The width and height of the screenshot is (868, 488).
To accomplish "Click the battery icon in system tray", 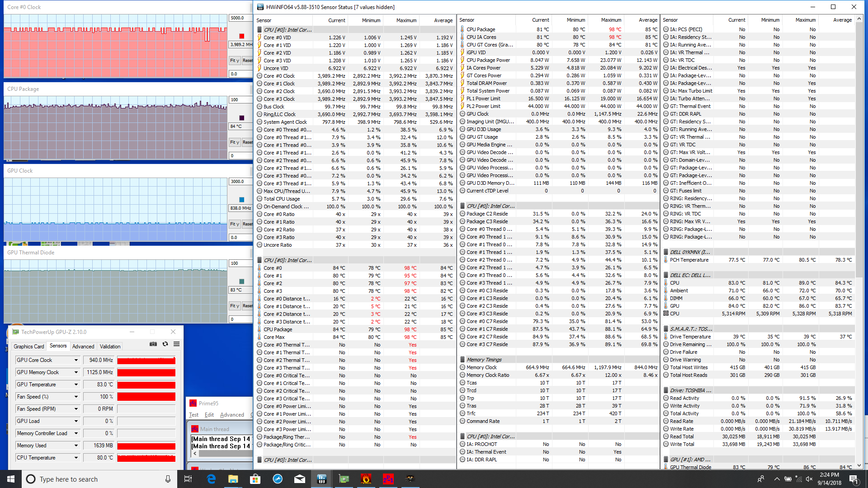I will pos(788,479).
